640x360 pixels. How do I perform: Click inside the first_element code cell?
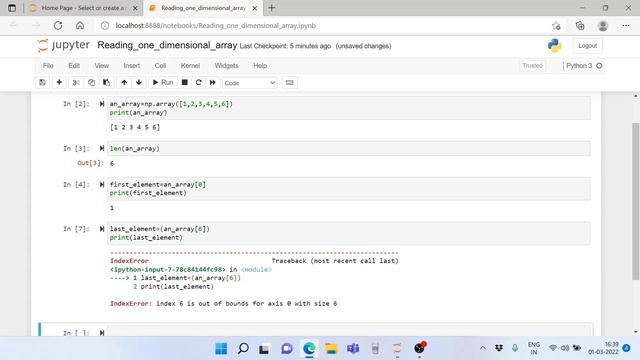coord(349,189)
